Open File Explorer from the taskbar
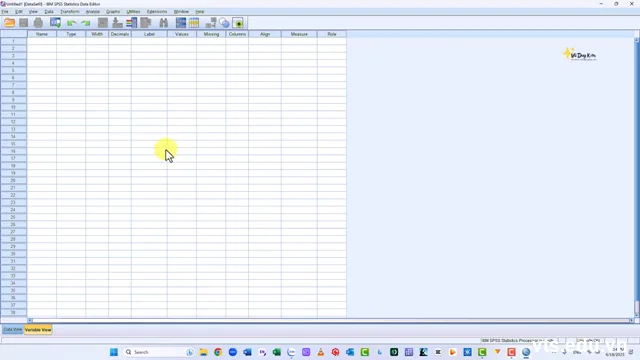 pyautogui.click(x=203, y=352)
